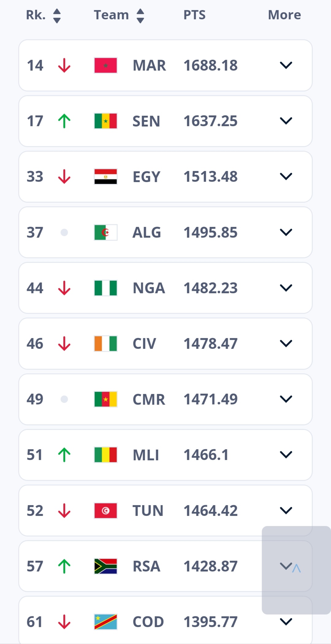
Task: Sort table by Rk. column arrows
Action: (x=57, y=16)
